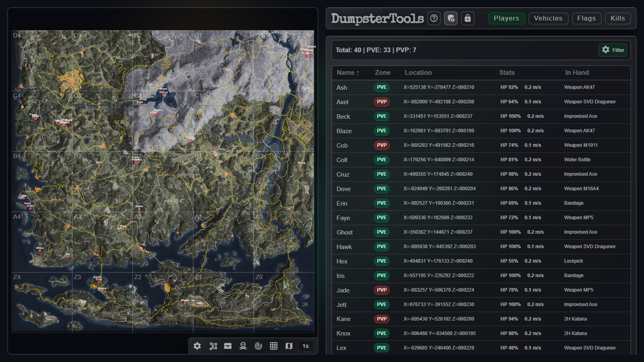Toggle the treasure chest icon
The height and width of the screenshot is (362, 644).
(x=228, y=346)
